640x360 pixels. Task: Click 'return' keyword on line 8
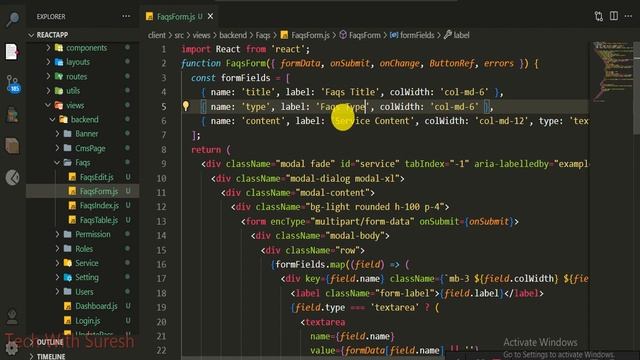(x=206, y=150)
